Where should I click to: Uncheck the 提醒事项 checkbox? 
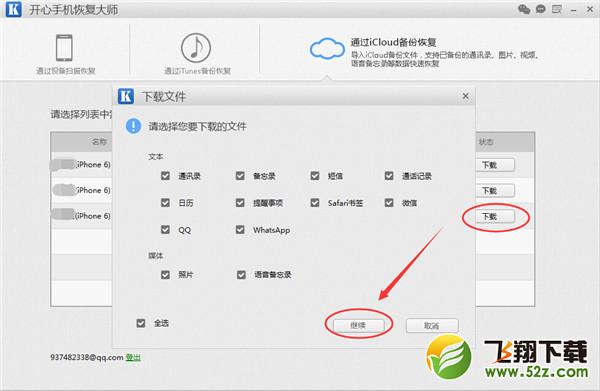pyautogui.click(x=240, y=202)
